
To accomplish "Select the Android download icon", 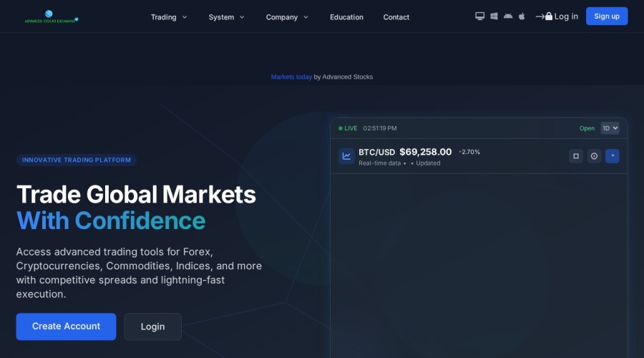I will pyautogui.click(x=508, y=16).
